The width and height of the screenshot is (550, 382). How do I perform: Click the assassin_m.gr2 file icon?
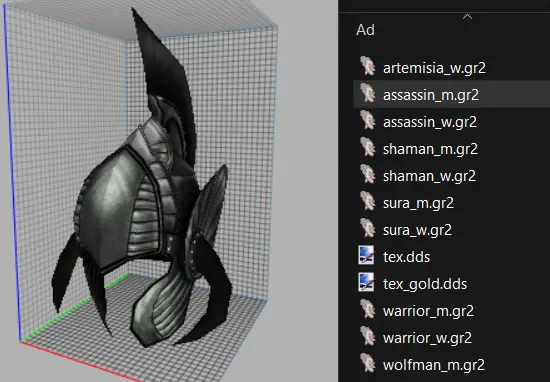point(368,94)
